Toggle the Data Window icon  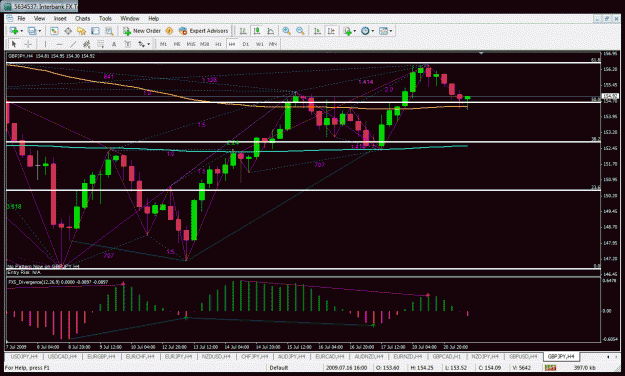(x=68, y=31)
